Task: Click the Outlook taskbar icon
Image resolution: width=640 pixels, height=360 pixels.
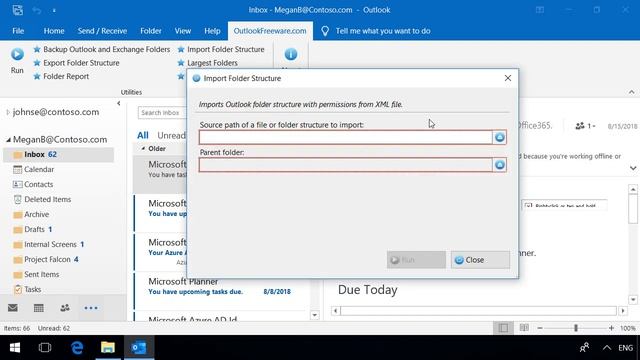Action: click(x=139, y=348)
